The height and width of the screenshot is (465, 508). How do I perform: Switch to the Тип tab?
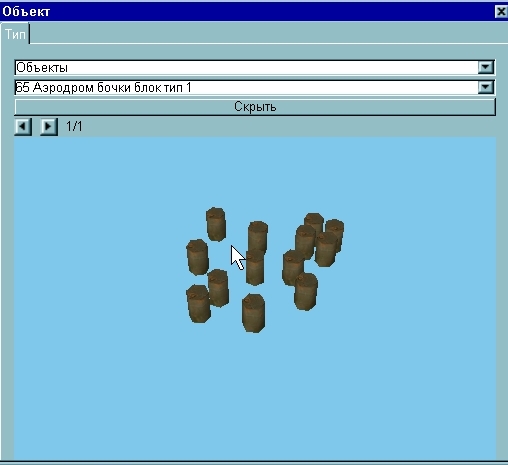[15, 34]
